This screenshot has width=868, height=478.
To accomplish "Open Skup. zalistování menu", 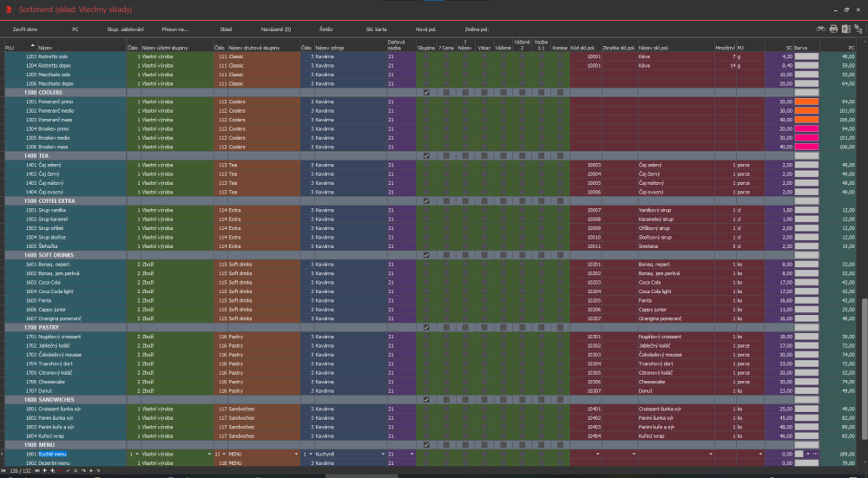I will 125,29.
